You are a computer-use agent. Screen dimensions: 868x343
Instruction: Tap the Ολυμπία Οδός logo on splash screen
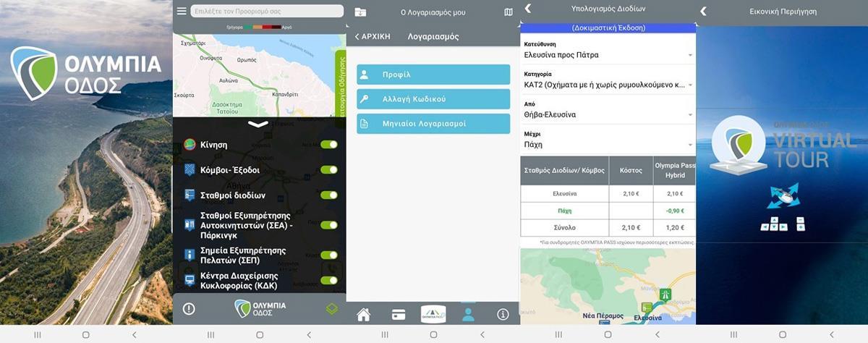click(86, 75)
